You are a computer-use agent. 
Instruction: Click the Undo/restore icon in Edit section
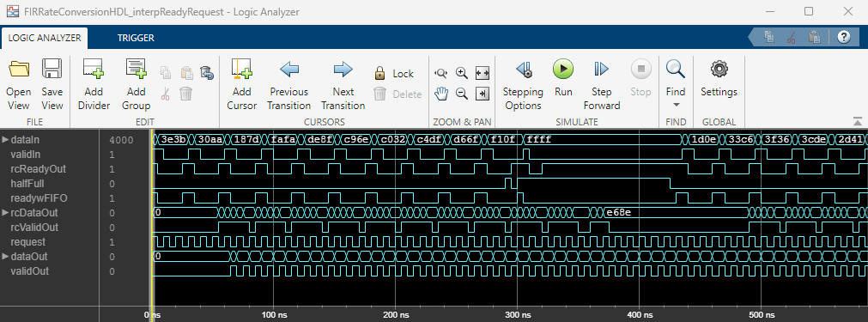coord(206,73)
